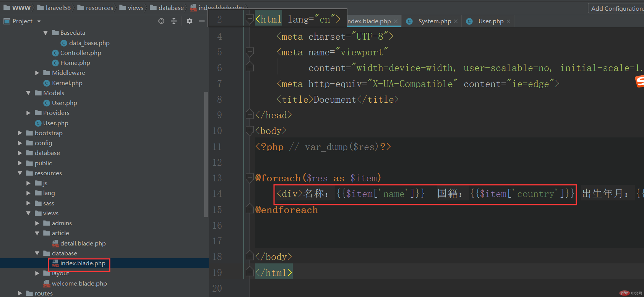644x297 pixels.
Task: Open data_base.php file
Action: (89, 43)
